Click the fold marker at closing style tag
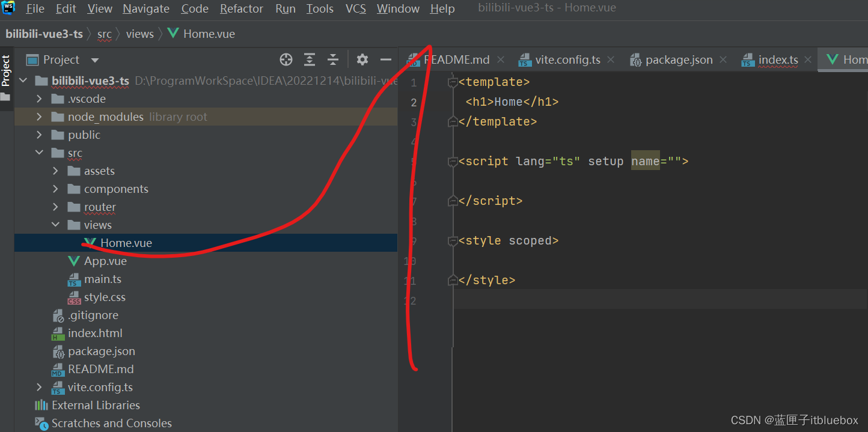Viewport: 868px width, 432px height. 453,281
